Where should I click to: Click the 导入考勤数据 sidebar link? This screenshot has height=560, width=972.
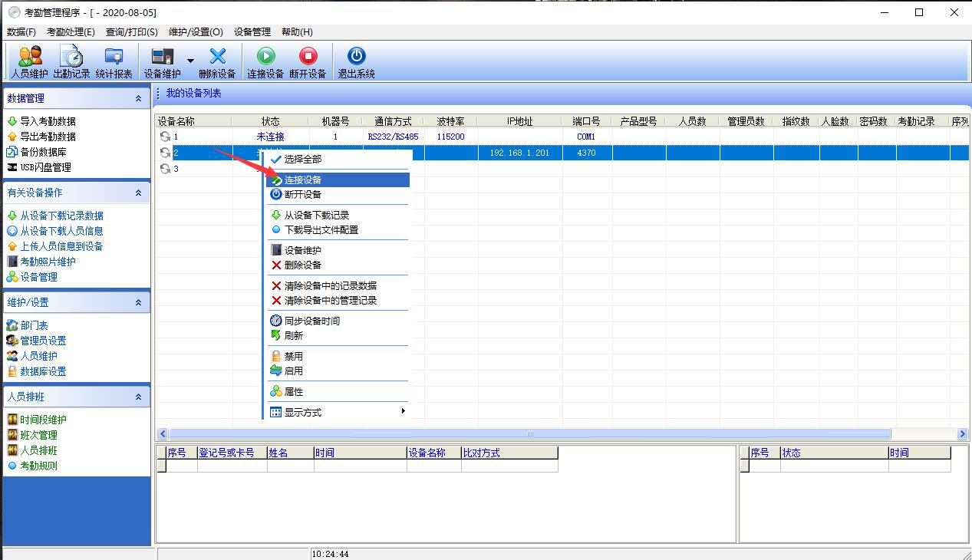[48, 121]
